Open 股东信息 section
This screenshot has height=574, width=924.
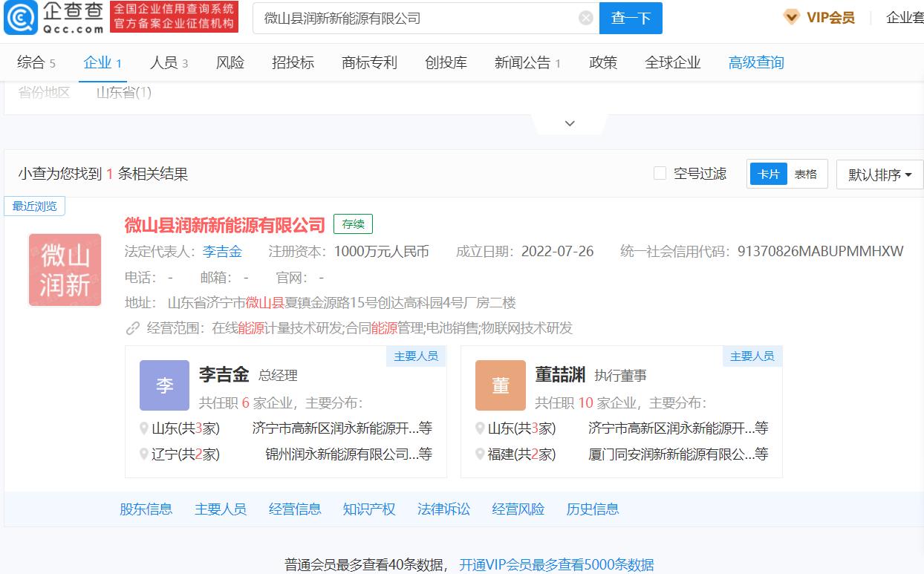click(146, 509)
